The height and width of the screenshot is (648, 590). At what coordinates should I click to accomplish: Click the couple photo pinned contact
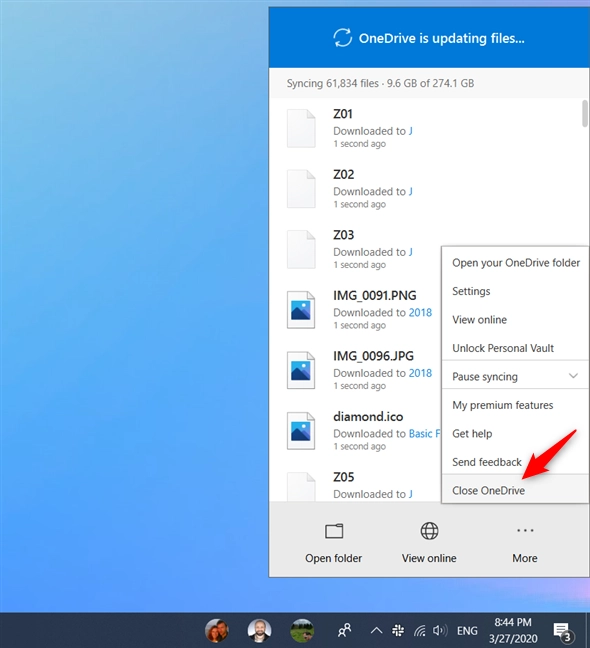click(216, 631)
